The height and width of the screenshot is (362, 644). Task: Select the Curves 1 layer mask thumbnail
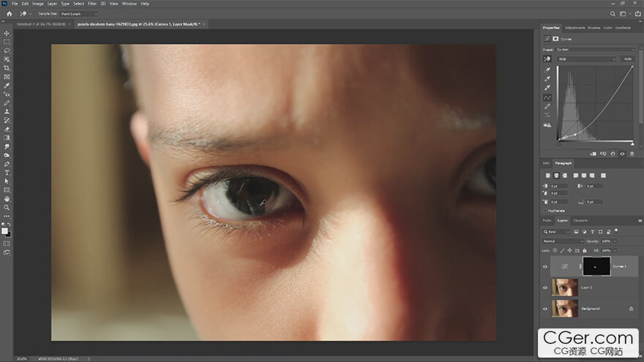(x=596, y=266)
